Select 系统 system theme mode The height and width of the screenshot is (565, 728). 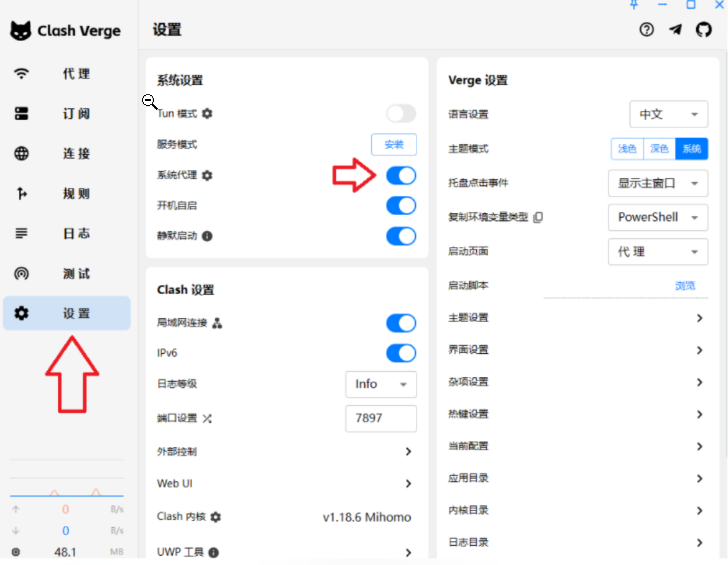pyautogui.click(x=691, y=149)
